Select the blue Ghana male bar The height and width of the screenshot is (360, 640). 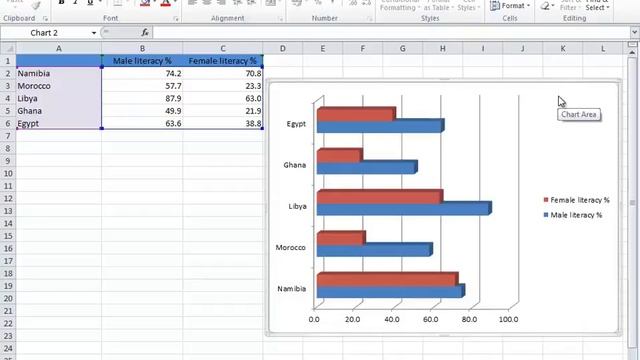367,168
